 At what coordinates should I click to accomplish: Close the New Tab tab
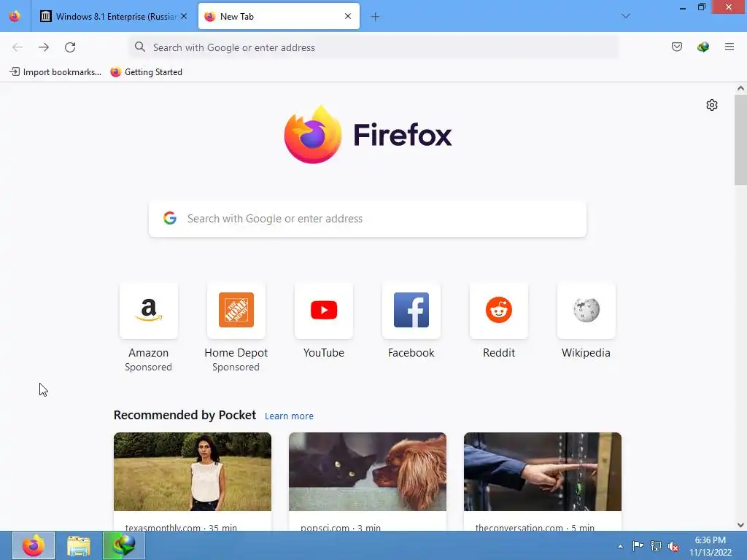[348, 16]
